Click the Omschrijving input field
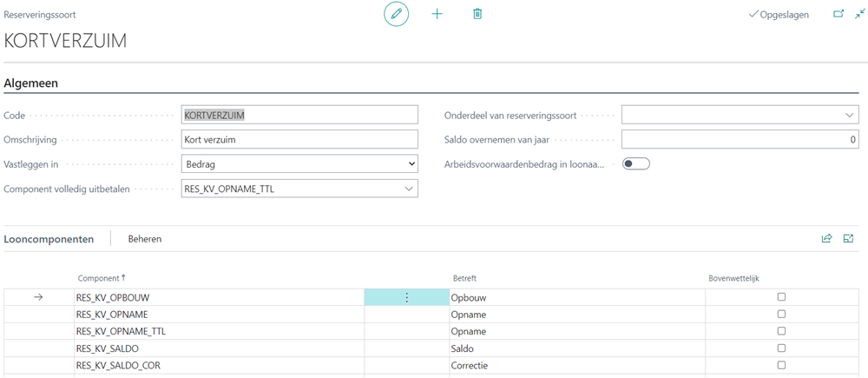 click(299, 139)
